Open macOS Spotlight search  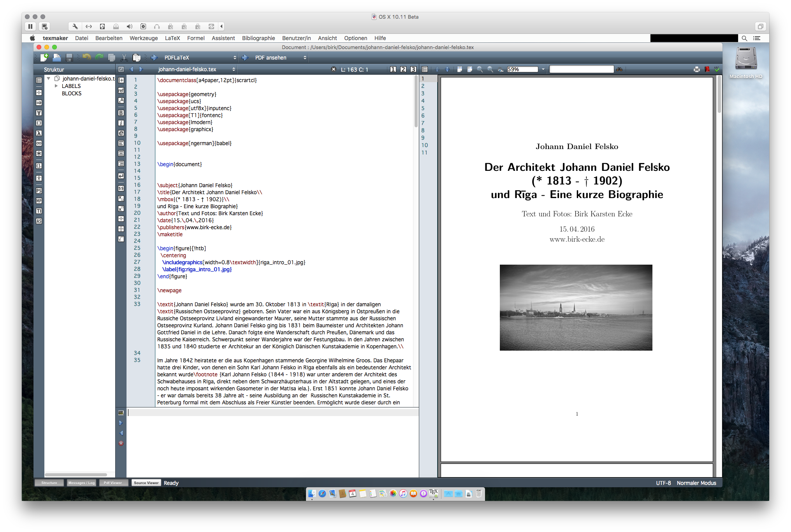click(744, 38)
